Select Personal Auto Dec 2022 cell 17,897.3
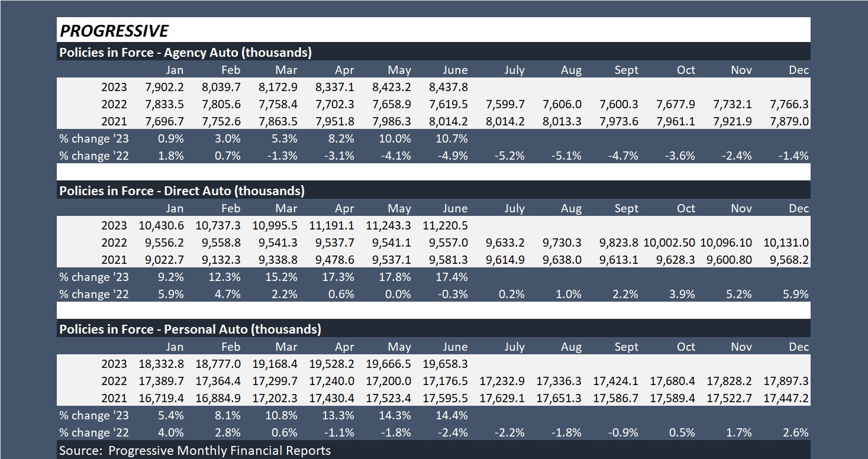Image resolution: width=868 pixels, height=459 pixels. [x=786, y=381]
